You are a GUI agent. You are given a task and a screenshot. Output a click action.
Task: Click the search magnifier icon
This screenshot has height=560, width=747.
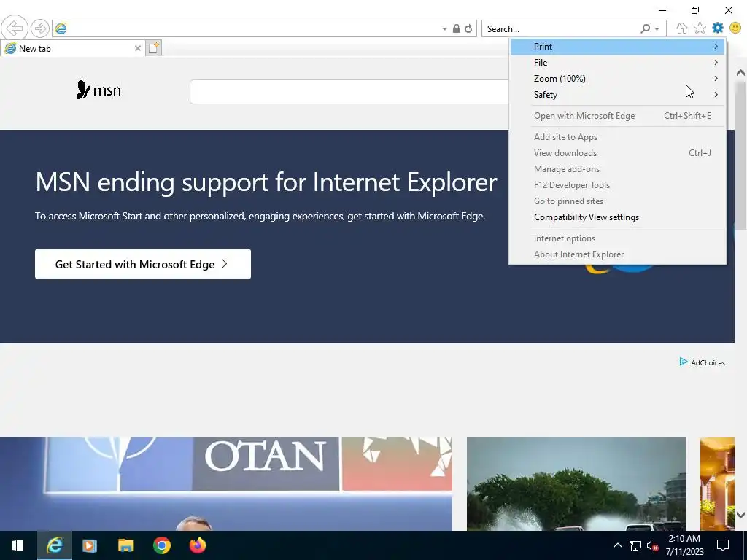point(645,28)
